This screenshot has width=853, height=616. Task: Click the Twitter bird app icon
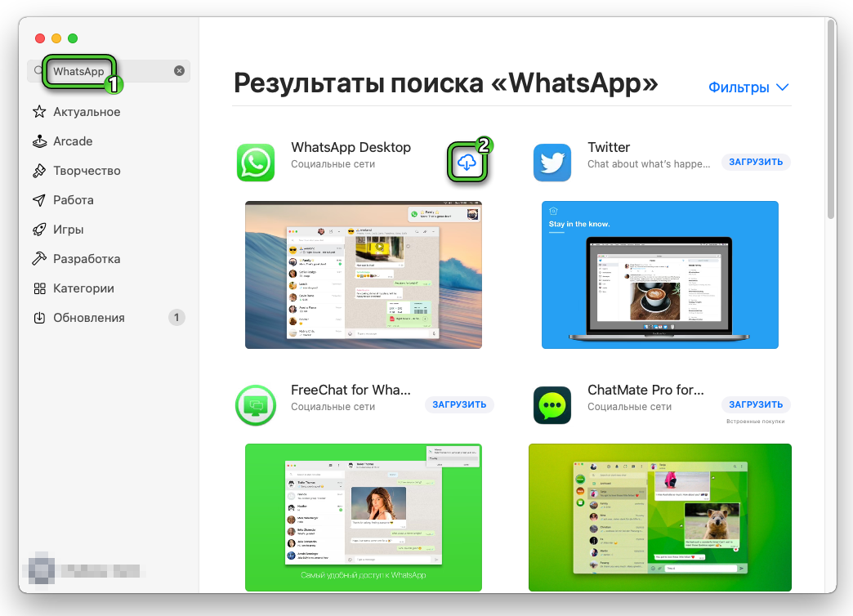(552, 162)
